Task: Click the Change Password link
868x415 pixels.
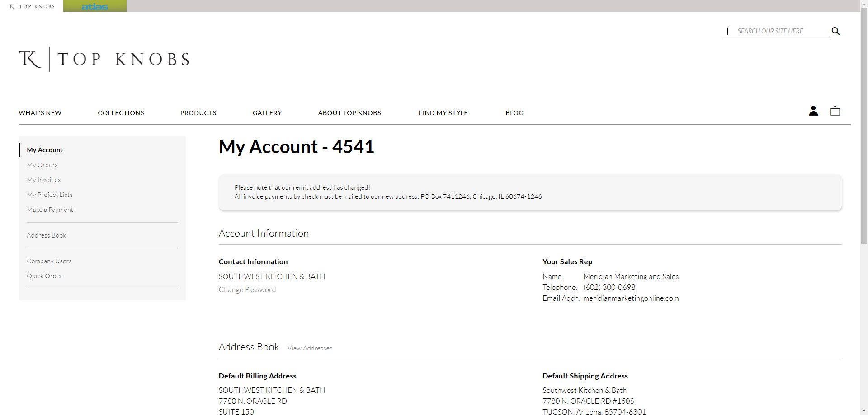Action: [x=247, y=289]
